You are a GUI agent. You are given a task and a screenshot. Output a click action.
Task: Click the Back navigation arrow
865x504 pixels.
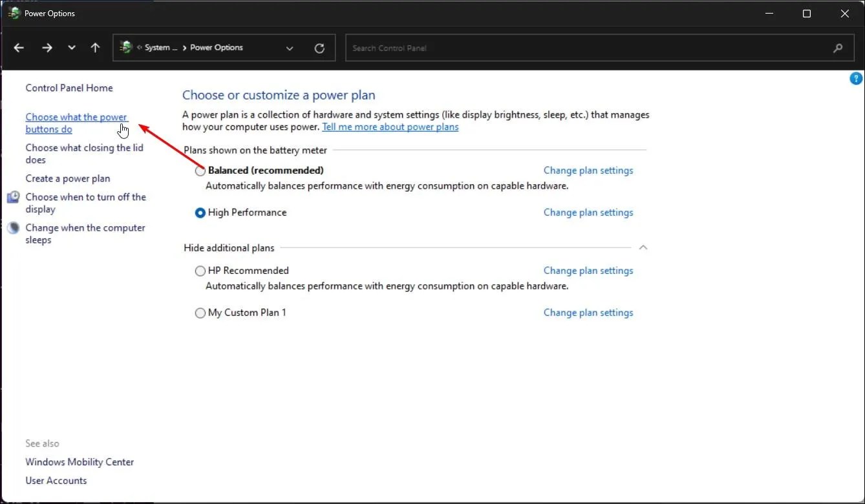click(x=18, y=47)
